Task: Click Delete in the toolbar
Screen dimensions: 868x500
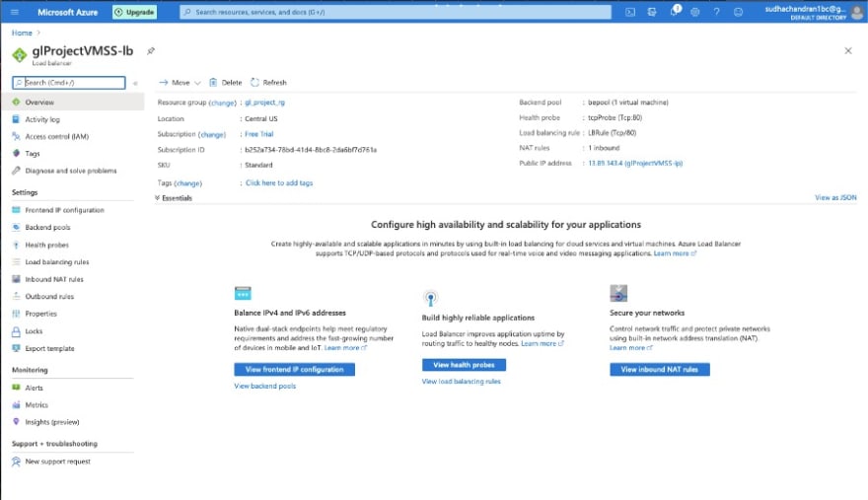Action: coord(225,83)
